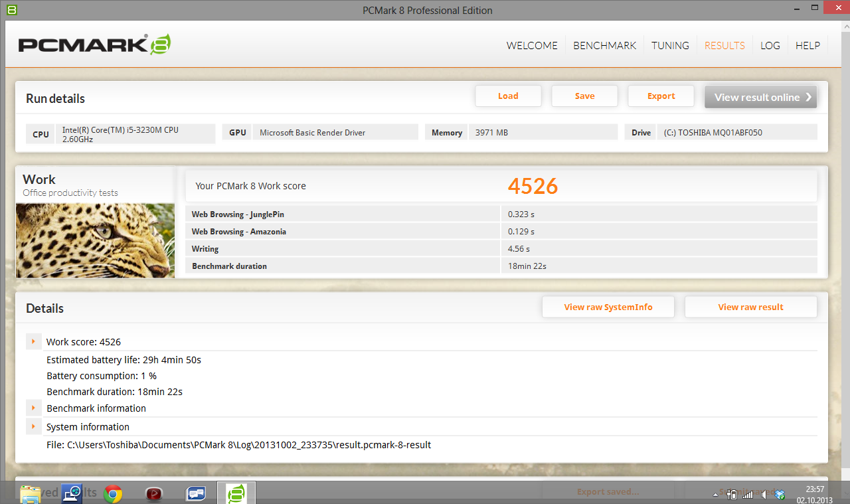This screenshot has width=850, height=504.
Task: Go to the WELCOME tab
Action: click(x=532, y=45)
